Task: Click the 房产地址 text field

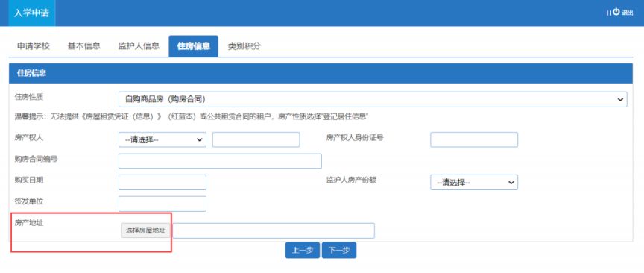Action: (x=273, y=230)
